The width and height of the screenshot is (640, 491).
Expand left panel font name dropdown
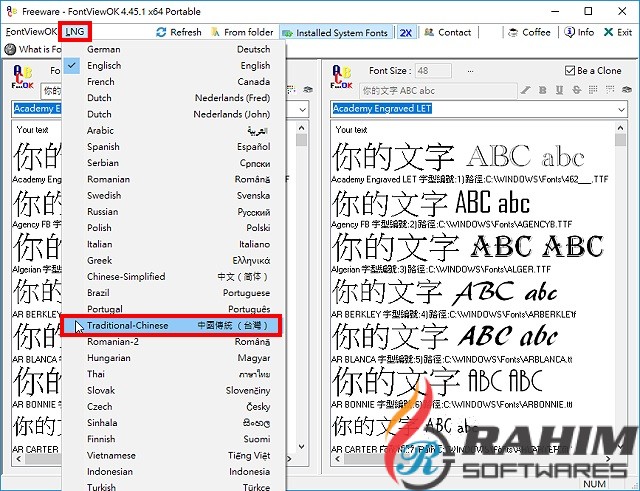click(x=302, y=109)
